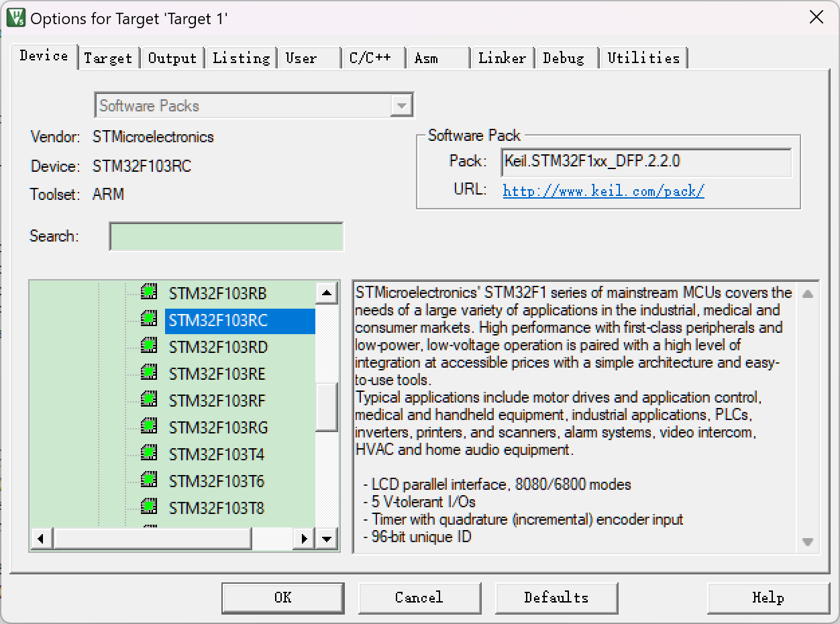Viewport: 840px width, 624px height.
Task: Click the ARM toolset value text
Action: tap(108, 195)
